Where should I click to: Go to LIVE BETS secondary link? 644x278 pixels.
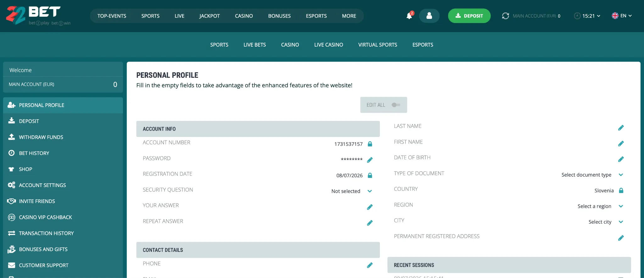(x=255, y=45)
